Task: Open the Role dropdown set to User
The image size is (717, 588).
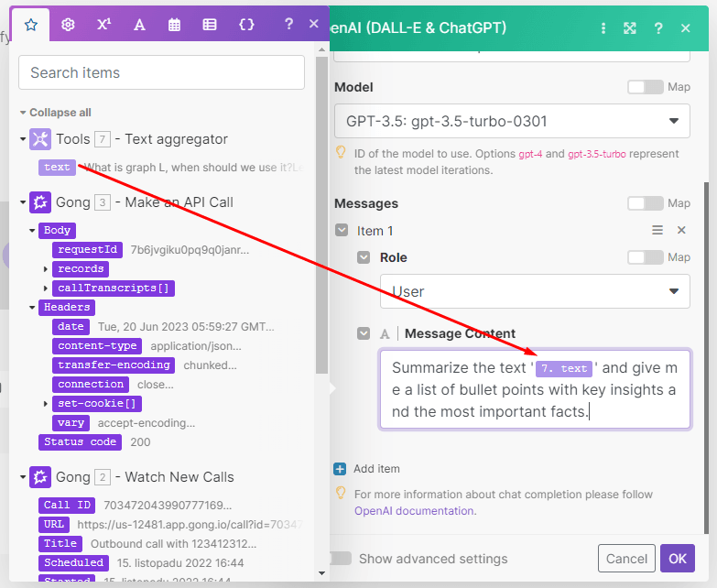Action: 535,291
